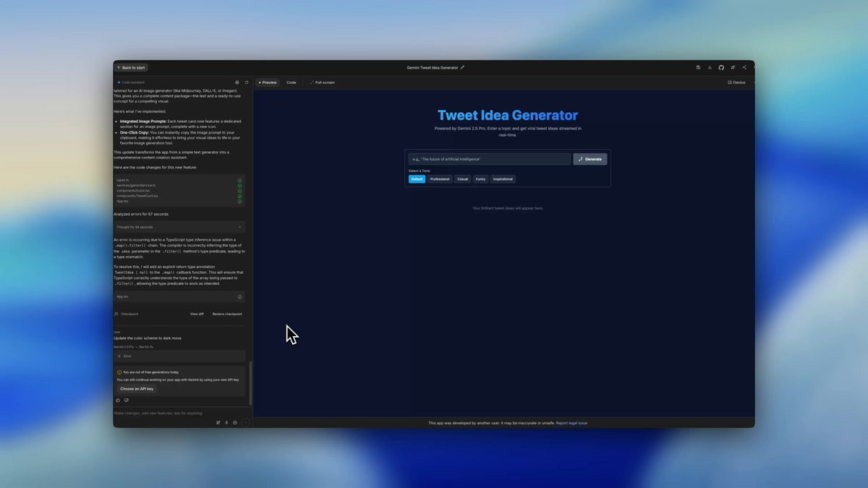Click the Choose an API key button
The image size is (868, 488).
coord(137,389)
